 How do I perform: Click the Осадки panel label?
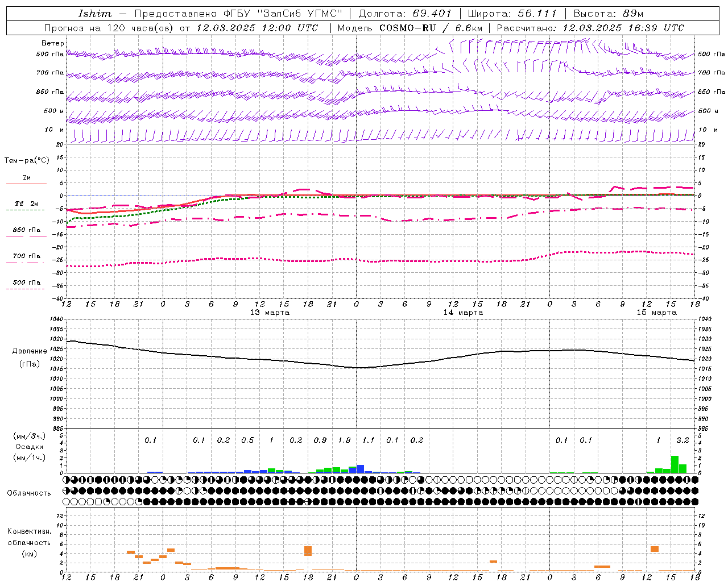tap(30, 447)
